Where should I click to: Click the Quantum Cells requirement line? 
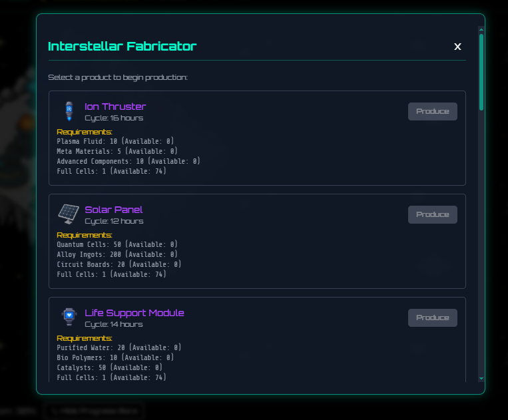click(117, 244)
